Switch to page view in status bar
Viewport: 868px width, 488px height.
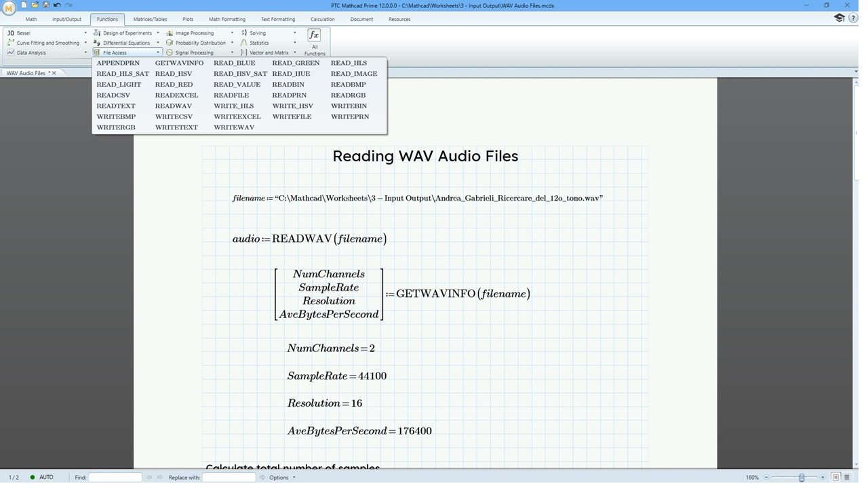pos(835,477)
